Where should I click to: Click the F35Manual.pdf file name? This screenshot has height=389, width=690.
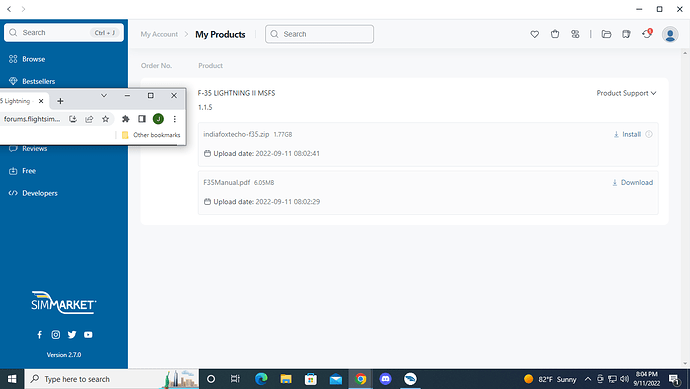coord(227,182)
